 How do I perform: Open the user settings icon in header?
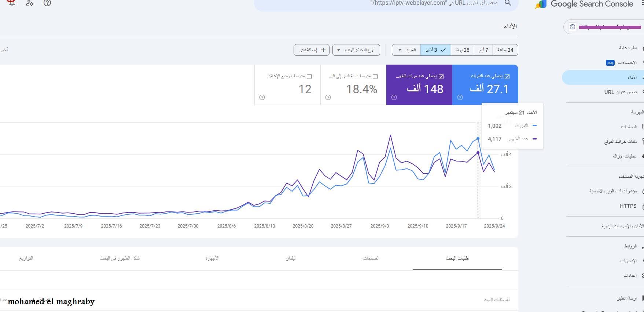click(x=30, y=3)
